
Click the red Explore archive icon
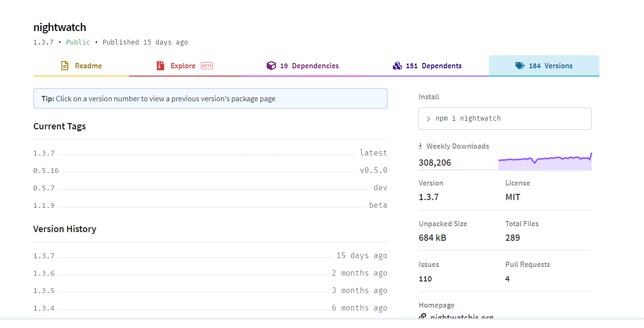coord(161,66)
